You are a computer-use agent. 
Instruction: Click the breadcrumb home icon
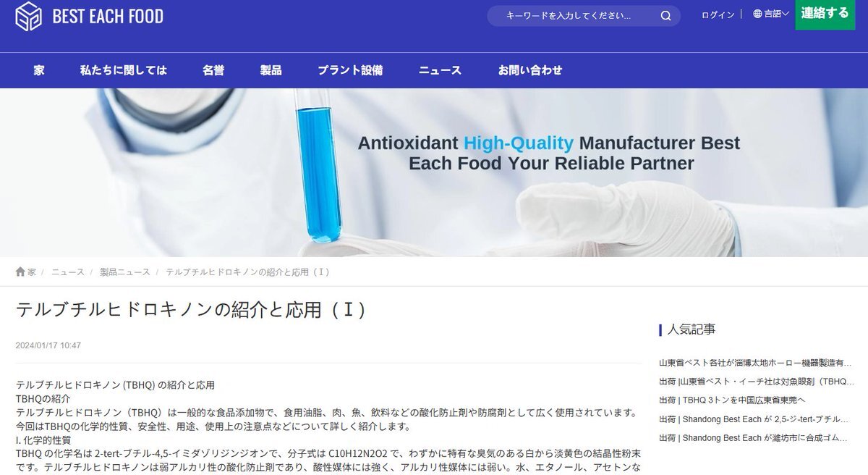(x=20, y=272)
